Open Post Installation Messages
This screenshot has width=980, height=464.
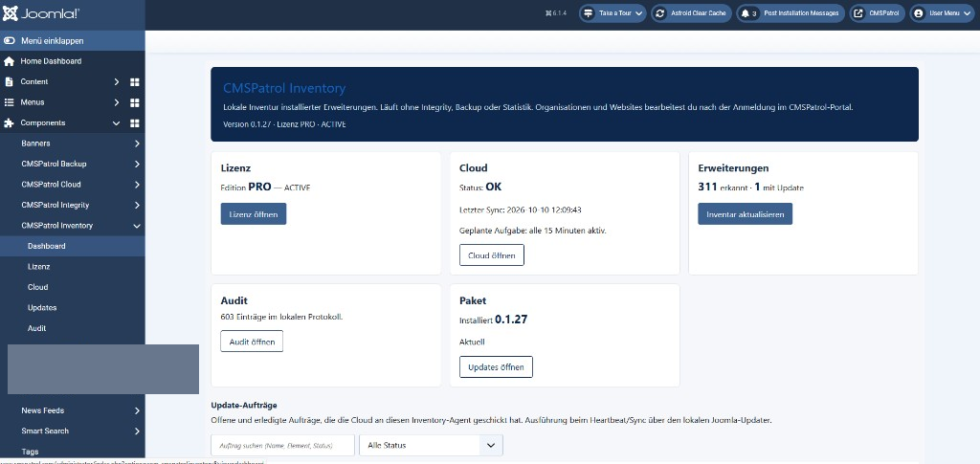pos(791,13)
